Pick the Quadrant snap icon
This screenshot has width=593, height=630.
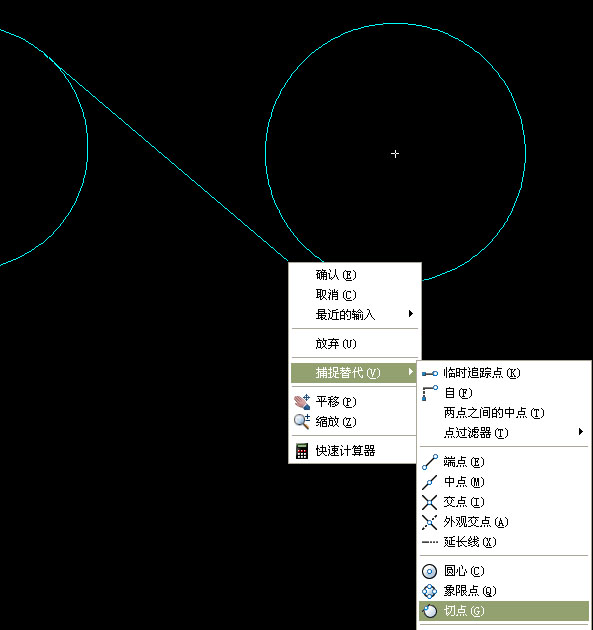[x=429, y=591]
